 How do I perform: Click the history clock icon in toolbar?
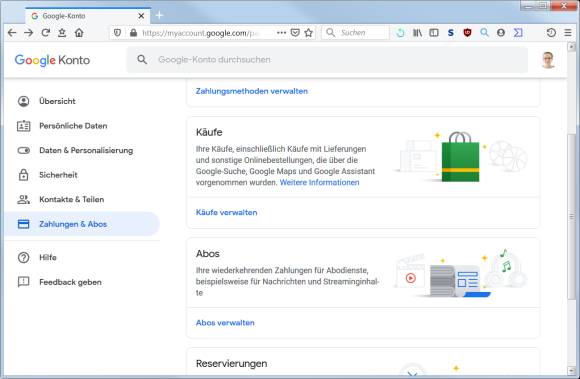(551, 33)
